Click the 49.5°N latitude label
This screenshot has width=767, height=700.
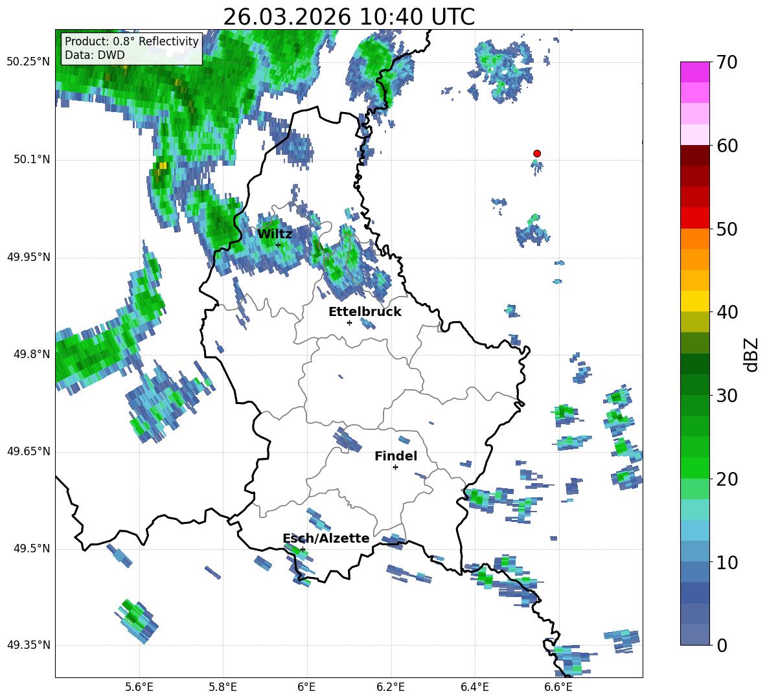tap(32, 548)
